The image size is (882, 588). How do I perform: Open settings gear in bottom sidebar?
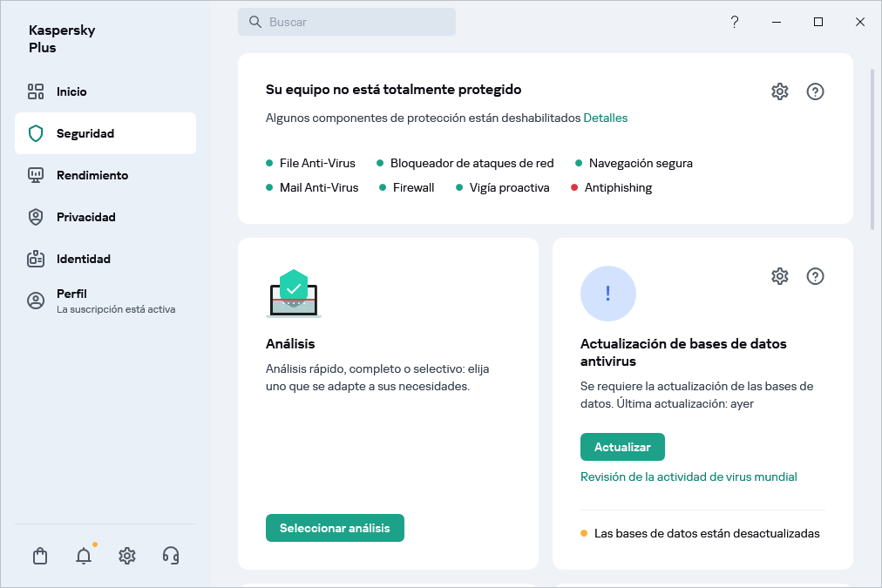(x=127, y=556)
